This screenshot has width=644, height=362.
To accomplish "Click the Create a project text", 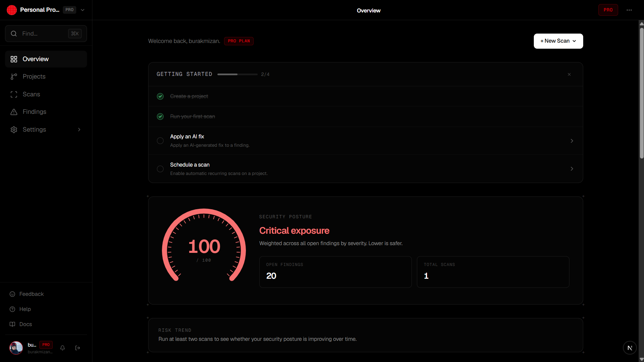I will (x=189, y=96).
